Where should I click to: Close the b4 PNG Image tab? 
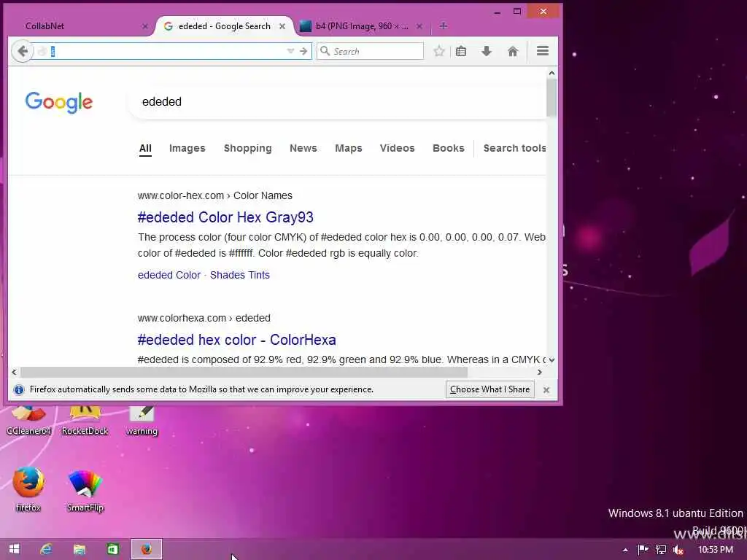click(x=419, y=27)
